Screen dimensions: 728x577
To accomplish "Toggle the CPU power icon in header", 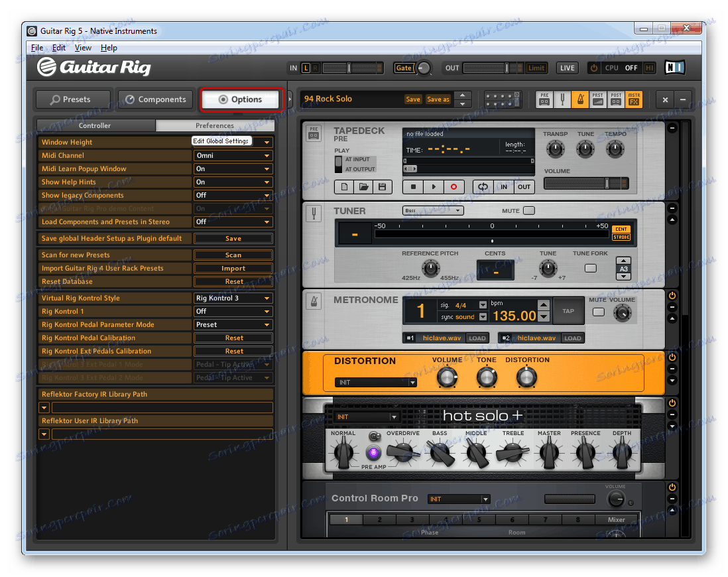I will (594, 68).
